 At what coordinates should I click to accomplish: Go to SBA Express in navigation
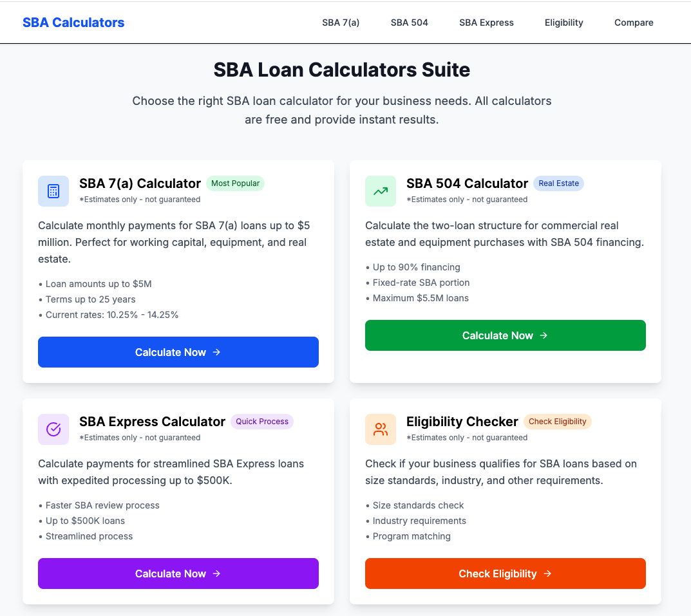tap(486, 23)
